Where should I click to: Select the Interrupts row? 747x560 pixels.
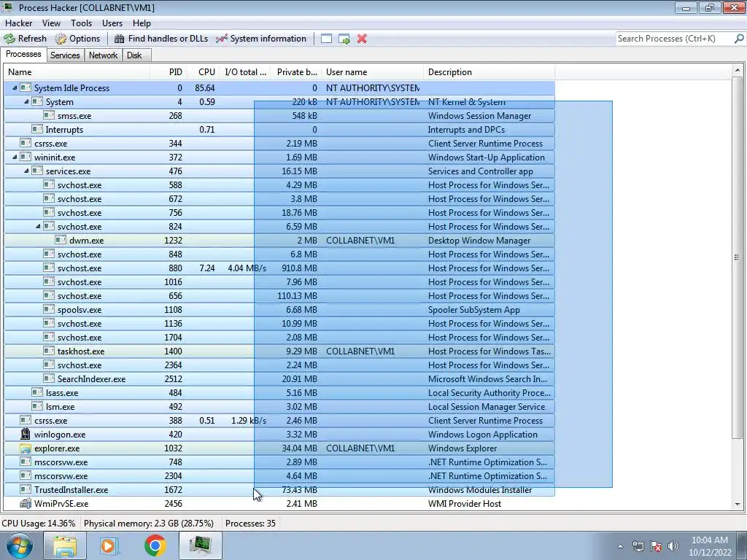pyautogui.click(x=279, y=130)
